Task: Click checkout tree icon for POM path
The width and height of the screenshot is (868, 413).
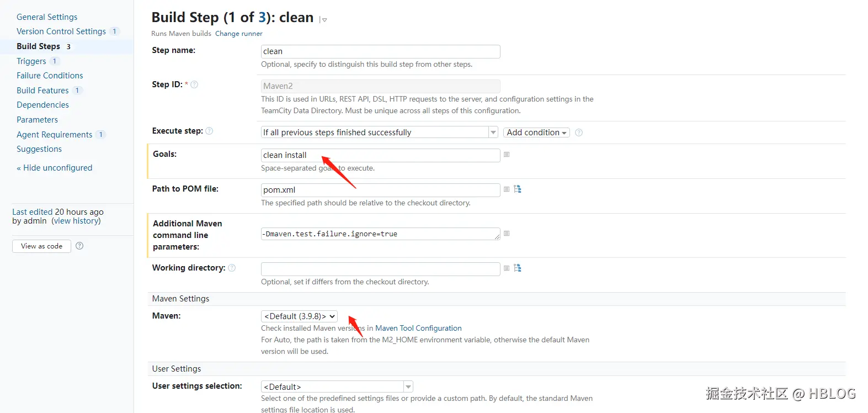Action: click(518, 189)
